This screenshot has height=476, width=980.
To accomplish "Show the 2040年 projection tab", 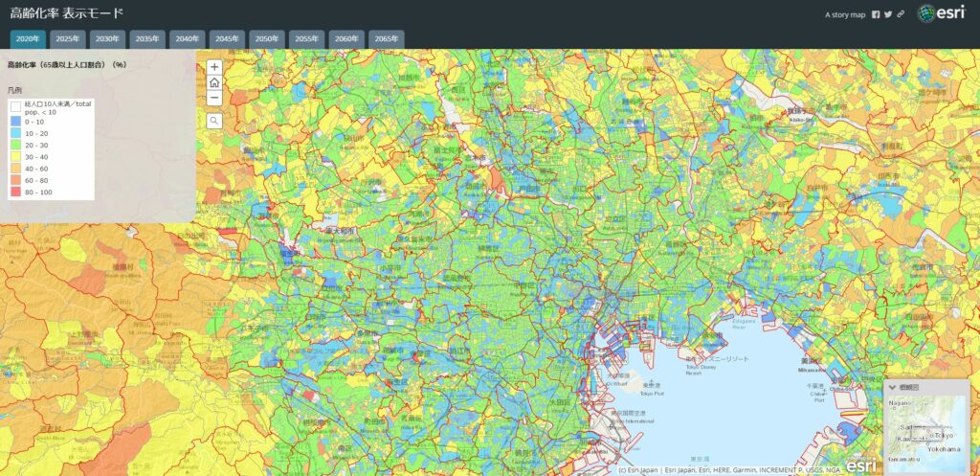I will tap(187, 38).
